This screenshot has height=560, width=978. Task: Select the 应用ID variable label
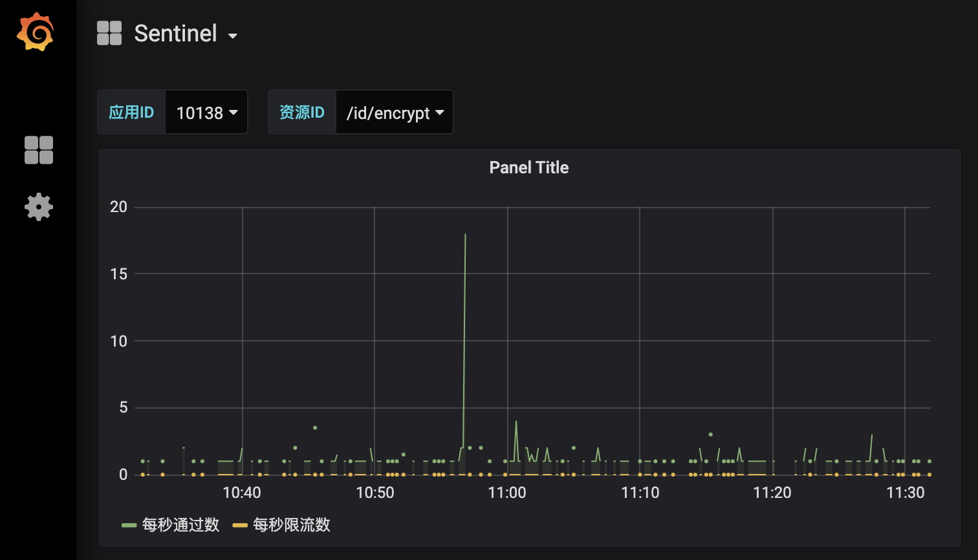tap(131, 112)
